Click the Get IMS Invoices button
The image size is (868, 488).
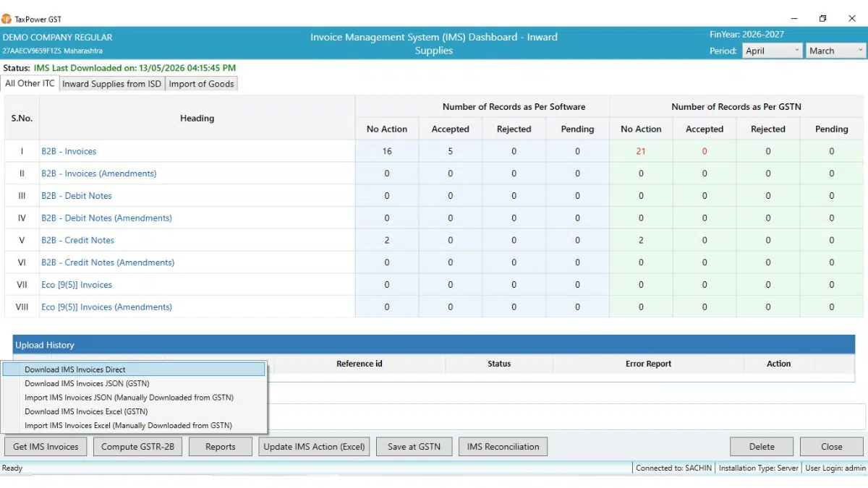[x=46, y=447]
